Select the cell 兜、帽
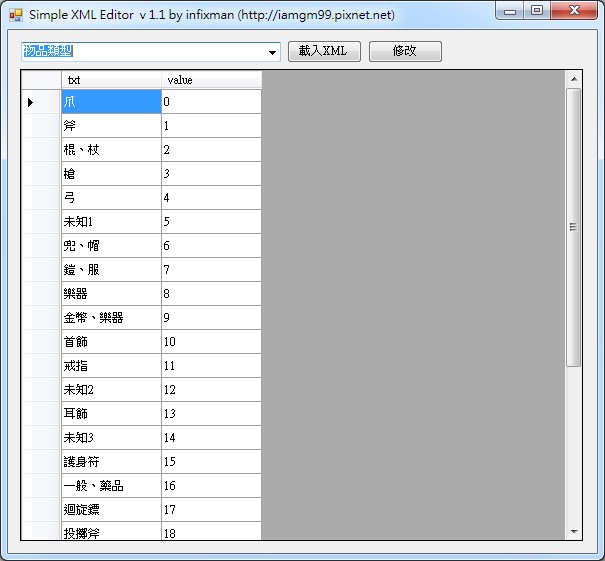Image resolution: width=605 pixels, height=561 pixels. pyautogui.click(x=111, y=245)
